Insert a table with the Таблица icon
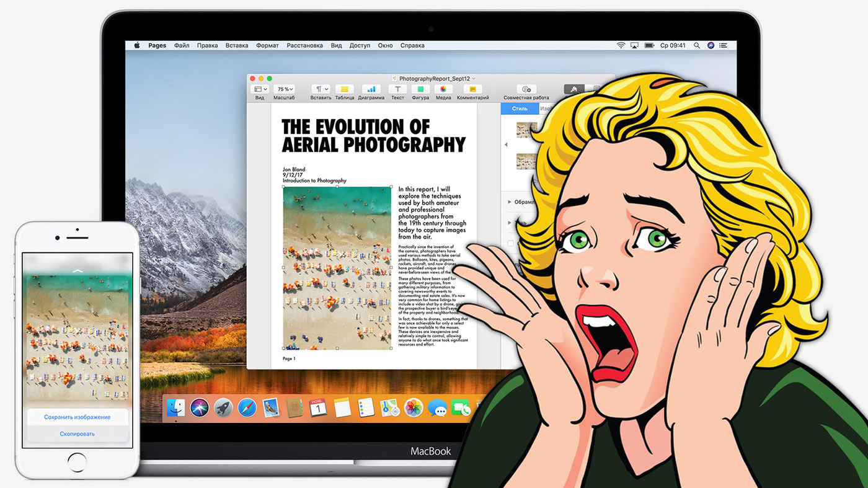Image resolution: width=868 pixels, height=488 pixels. click(x=345, y=90)
